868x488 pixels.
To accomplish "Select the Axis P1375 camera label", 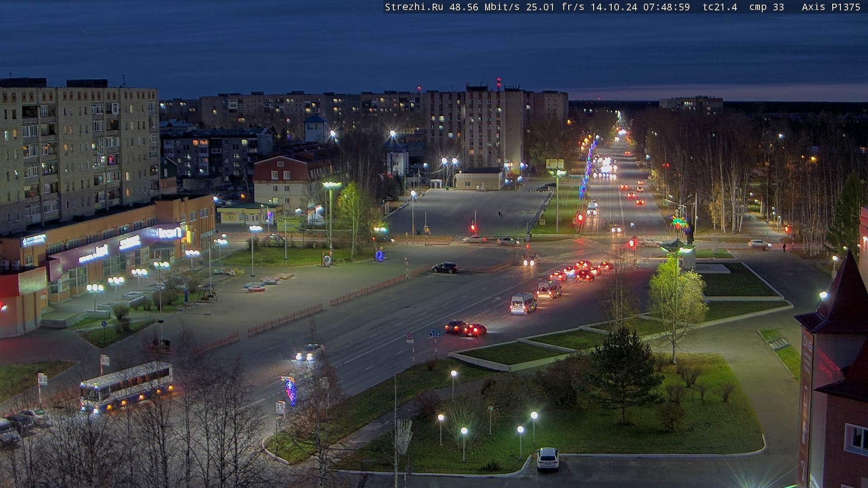I will tap(831, 7).
